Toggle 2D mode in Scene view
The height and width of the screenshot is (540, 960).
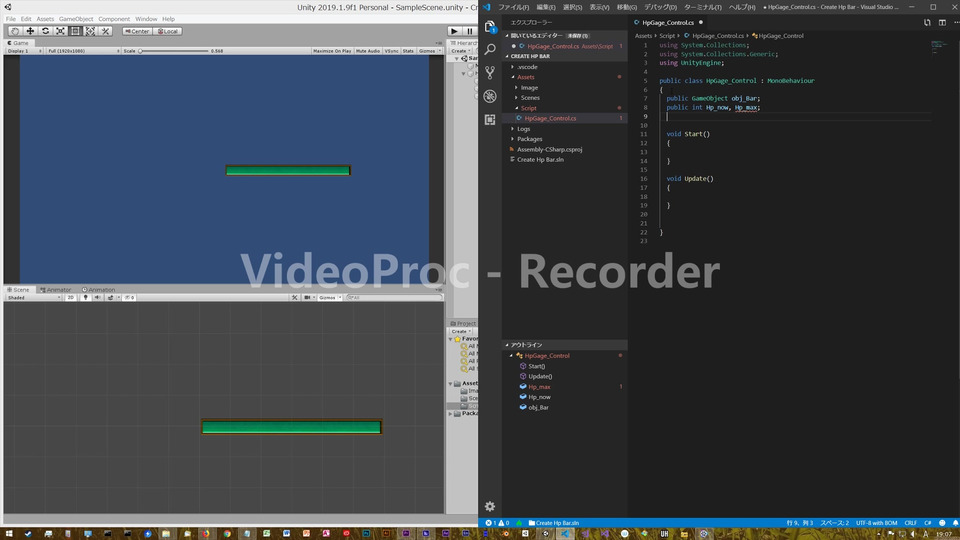[70, 298]
